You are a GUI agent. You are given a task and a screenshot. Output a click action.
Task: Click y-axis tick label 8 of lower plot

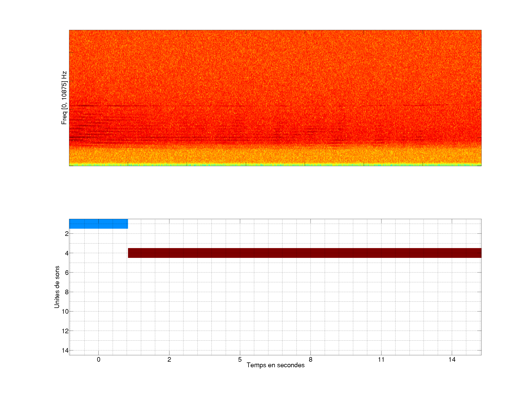67,292
